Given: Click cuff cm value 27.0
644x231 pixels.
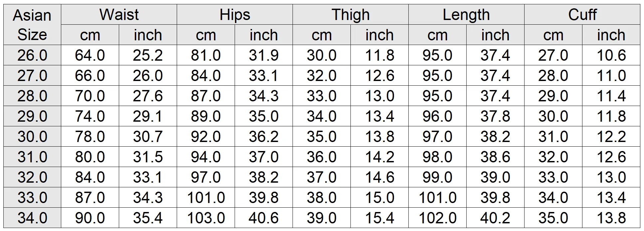Looking at the screenshot, I should (553, 55).
